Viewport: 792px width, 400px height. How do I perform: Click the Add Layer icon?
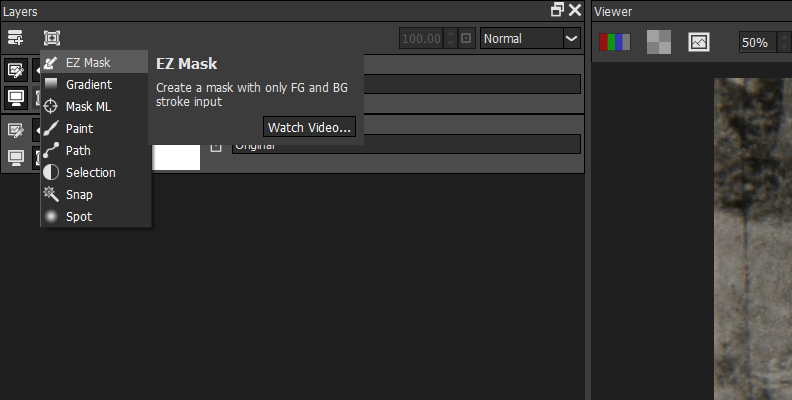(x=15, y=38)
